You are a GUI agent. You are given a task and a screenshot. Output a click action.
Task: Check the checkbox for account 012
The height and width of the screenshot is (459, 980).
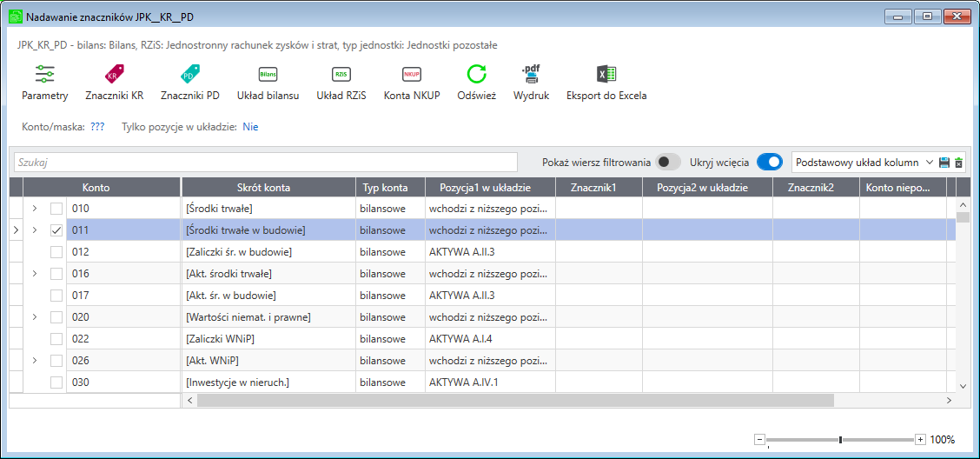[x=56, y=252]
